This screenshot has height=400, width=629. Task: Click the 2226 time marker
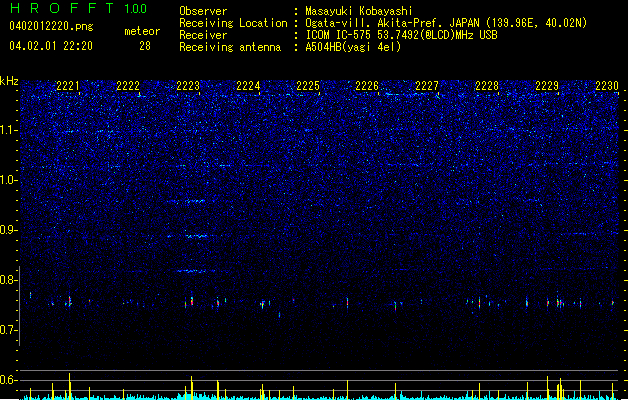pyautogui.click(x=367, y=86)
